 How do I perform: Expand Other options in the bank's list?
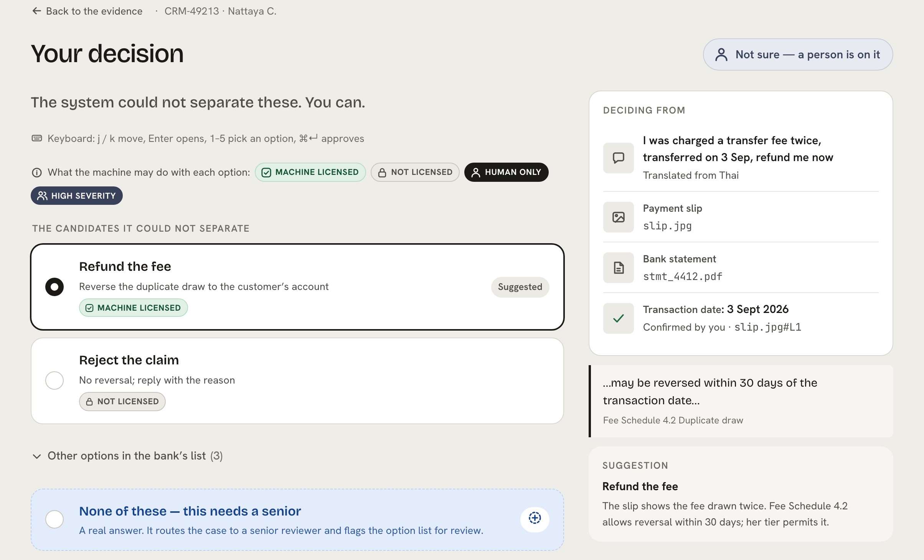tap(127, 456)
